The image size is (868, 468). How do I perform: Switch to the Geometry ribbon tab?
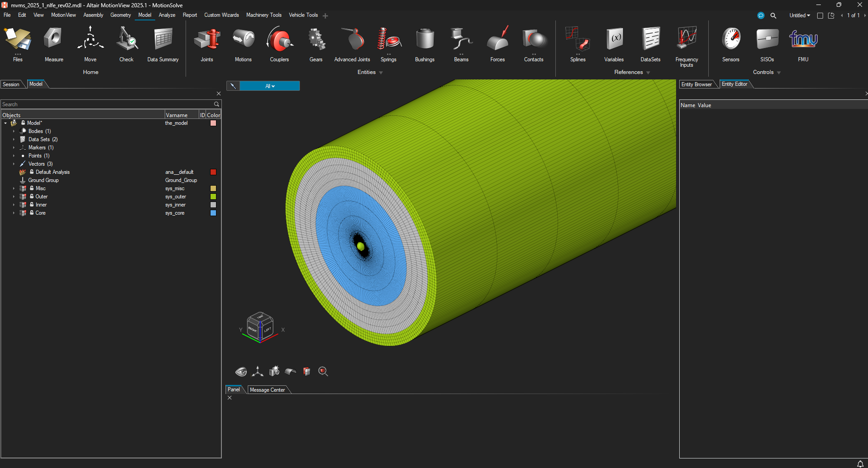121,15
